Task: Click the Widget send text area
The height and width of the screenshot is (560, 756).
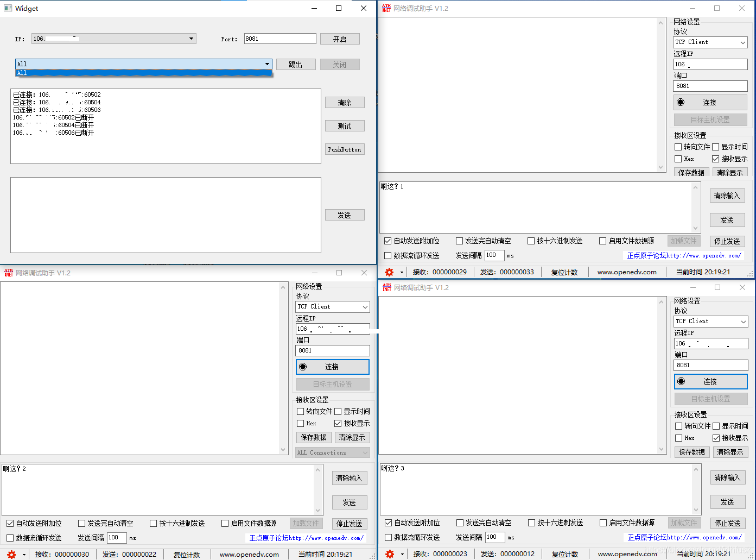Action: click(x=166, y=215)
